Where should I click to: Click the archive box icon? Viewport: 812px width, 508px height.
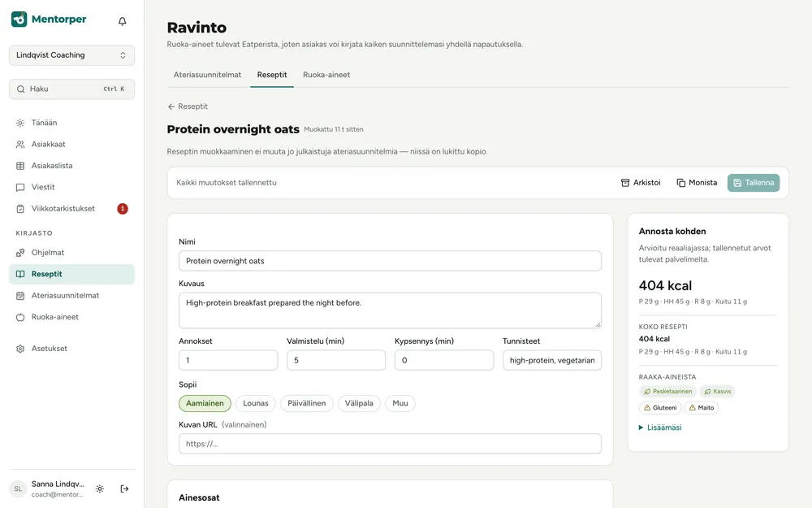click(625, 183)
